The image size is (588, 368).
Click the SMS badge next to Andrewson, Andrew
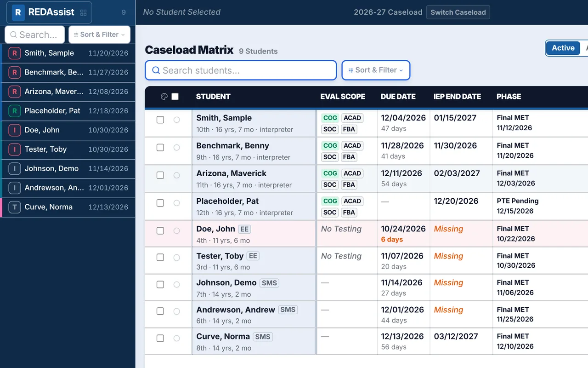[x=288, y=310]
